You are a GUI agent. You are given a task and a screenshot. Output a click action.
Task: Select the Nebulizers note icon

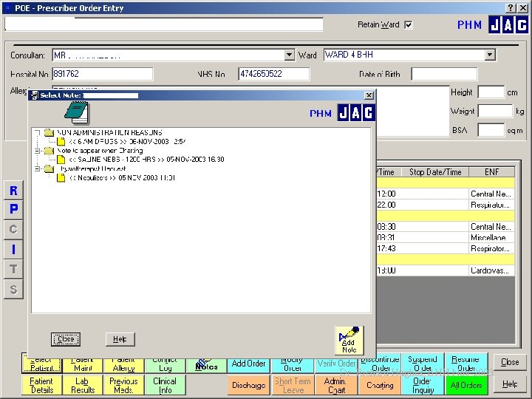click(x=61, y=178)
